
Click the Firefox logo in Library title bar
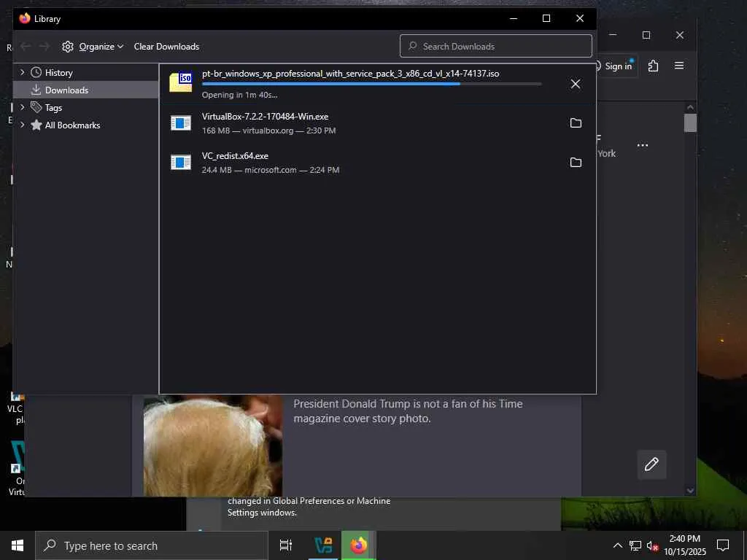click(x=25, y=18)
